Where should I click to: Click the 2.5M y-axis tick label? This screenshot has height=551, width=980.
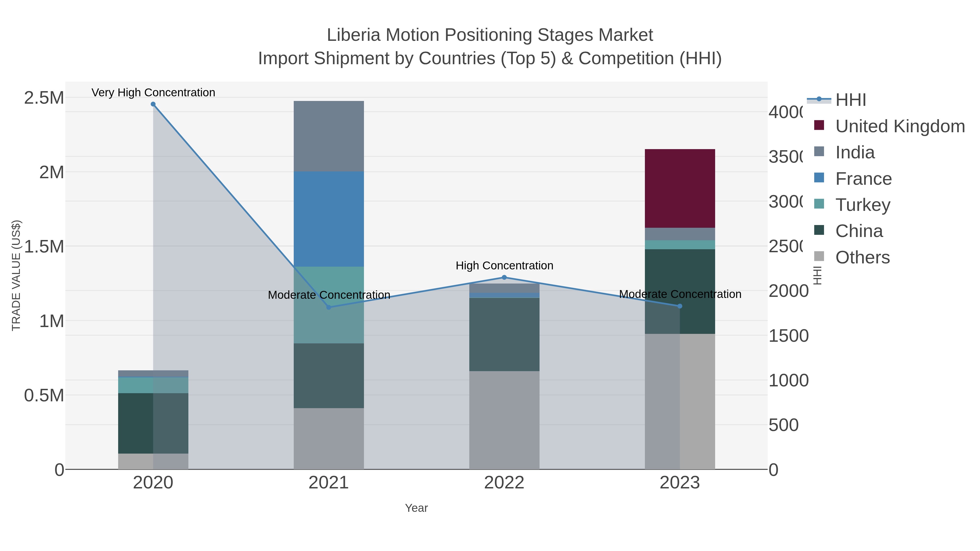[44, 98]
